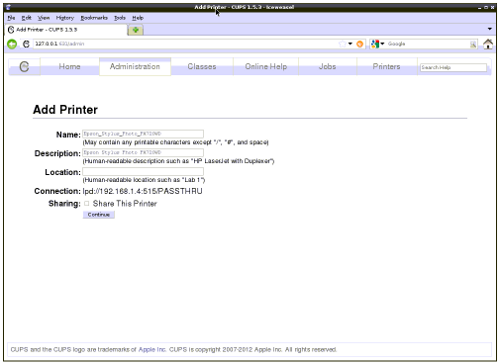
Task: Select the Add Printer browser tab
Action: [67, 30]
